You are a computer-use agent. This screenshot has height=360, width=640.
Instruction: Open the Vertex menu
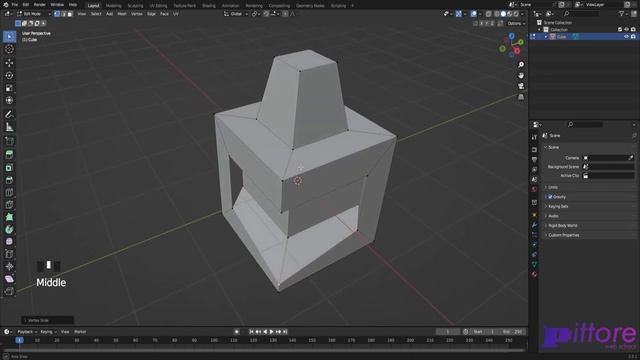coord(137,14)
